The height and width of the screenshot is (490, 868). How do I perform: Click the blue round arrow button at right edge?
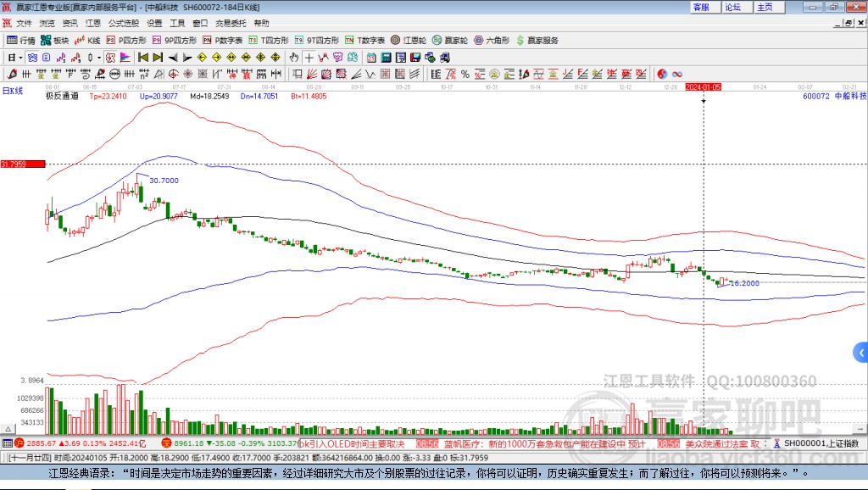pos(861,352)
